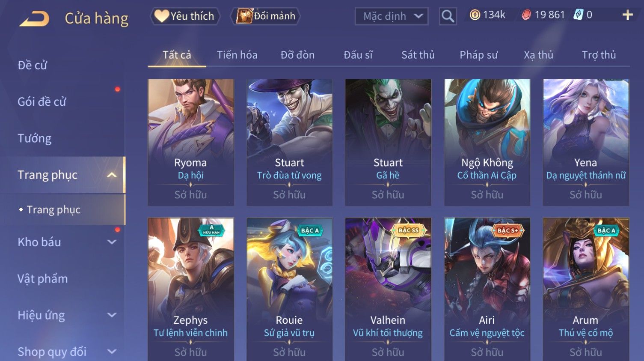Viewport: 644px width, 361px height.
Task: Open Gói đề cử in sidebar
Action: [42, 102]
